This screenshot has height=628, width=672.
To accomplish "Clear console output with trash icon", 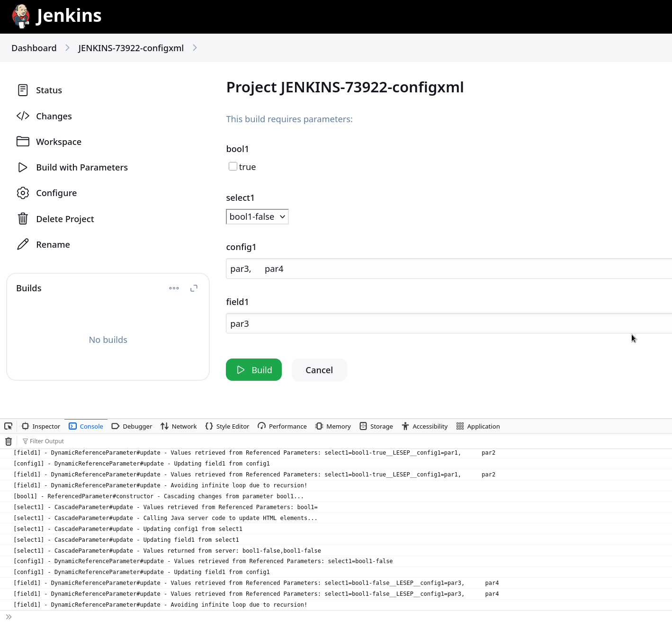I will tap(9, 441).
